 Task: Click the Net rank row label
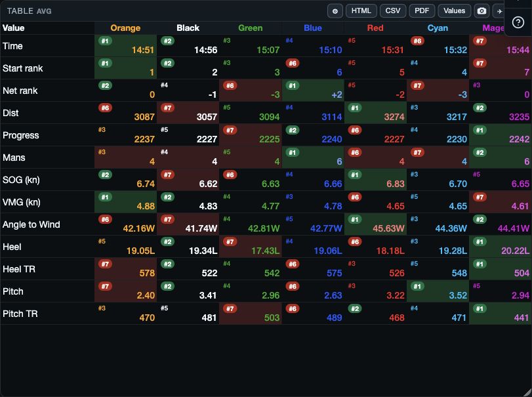pyautogui.click(x=20, y=91)
